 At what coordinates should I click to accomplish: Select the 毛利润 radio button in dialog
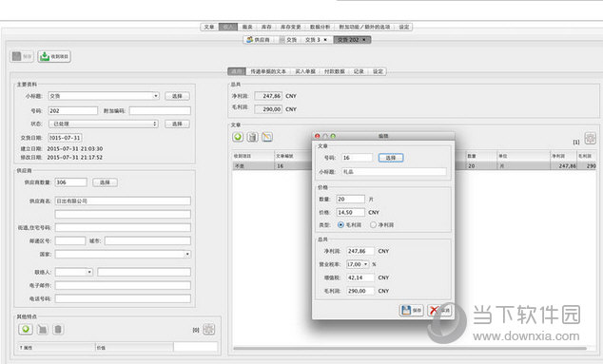click(x=340, y=225)
